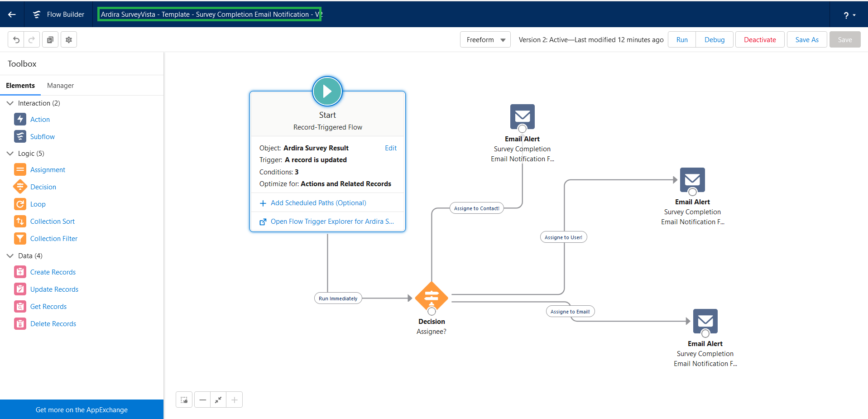Select the Loop element
868x419 pixels.
pyautogui.click(x=38, y=204)
